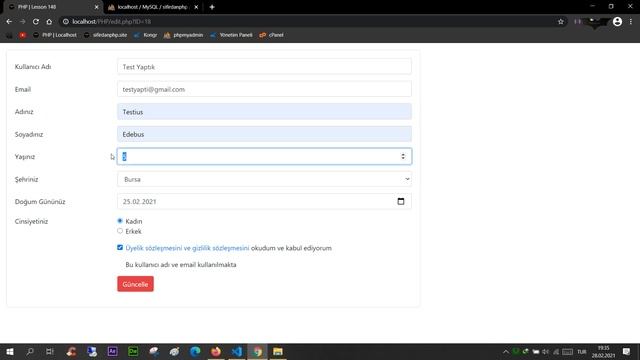Click the address bar URL
640x360 pixels.
pyautogui.click(x=111, y=22)
